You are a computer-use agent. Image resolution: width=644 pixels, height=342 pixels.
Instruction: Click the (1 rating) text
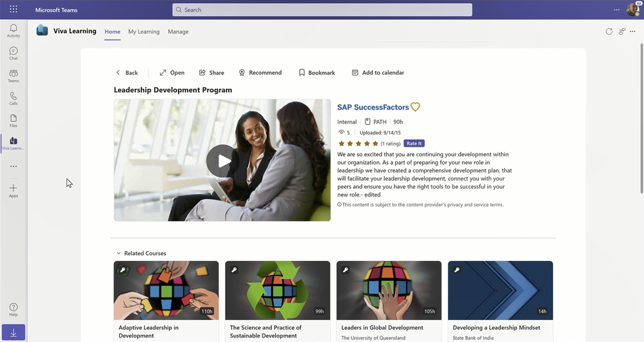(390, 144)
